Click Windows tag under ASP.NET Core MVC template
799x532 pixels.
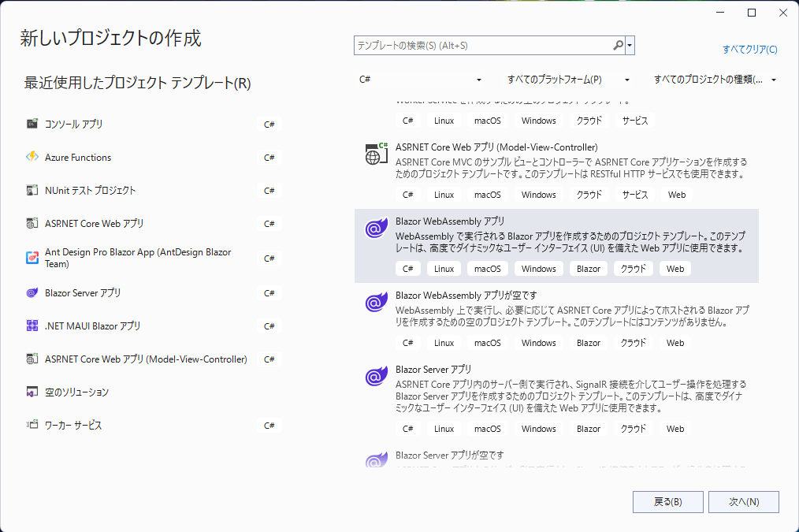click(x=539, y=195)
